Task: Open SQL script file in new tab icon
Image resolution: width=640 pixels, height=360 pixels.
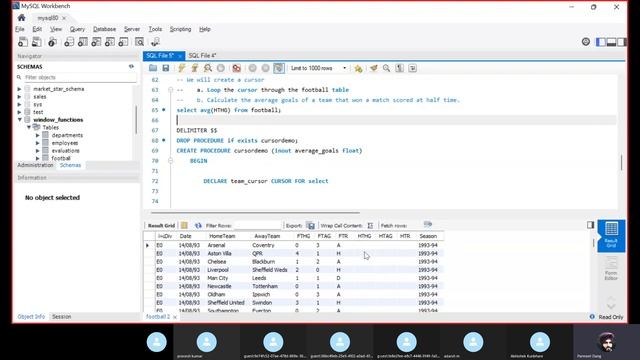Action: 36,42
